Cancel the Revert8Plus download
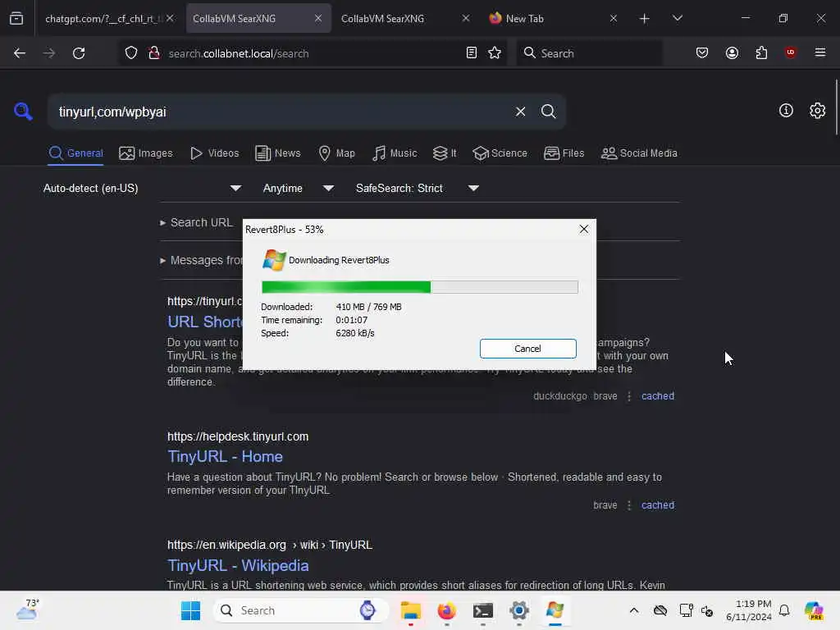The width and height of the screenshot is (840, 630). [x=527, y=348]
